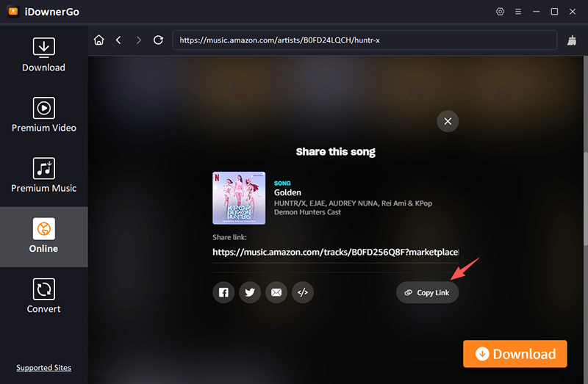Click the song title Golden
Image resolution: width=588 pixels, height=384 pixels.
[x=287, y=192]
